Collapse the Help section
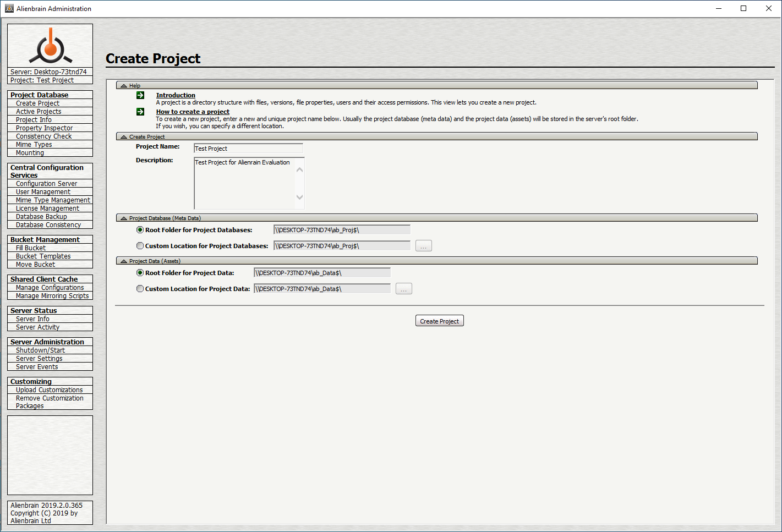 pyautogui.click(x=124, y=86)
